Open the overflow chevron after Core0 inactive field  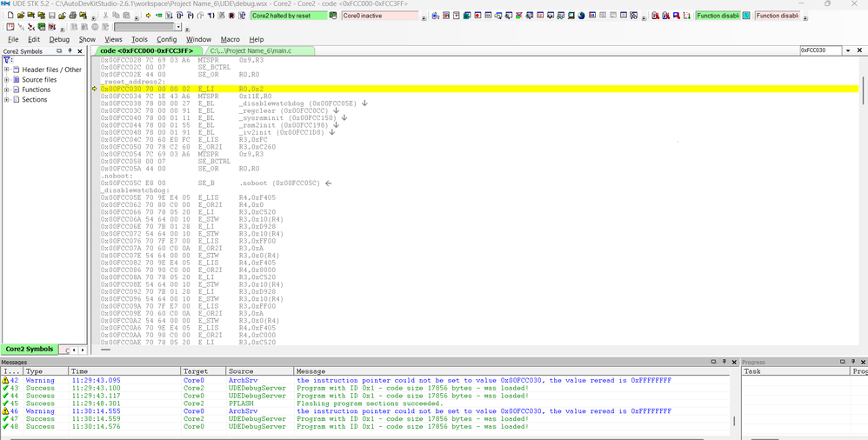424,18
